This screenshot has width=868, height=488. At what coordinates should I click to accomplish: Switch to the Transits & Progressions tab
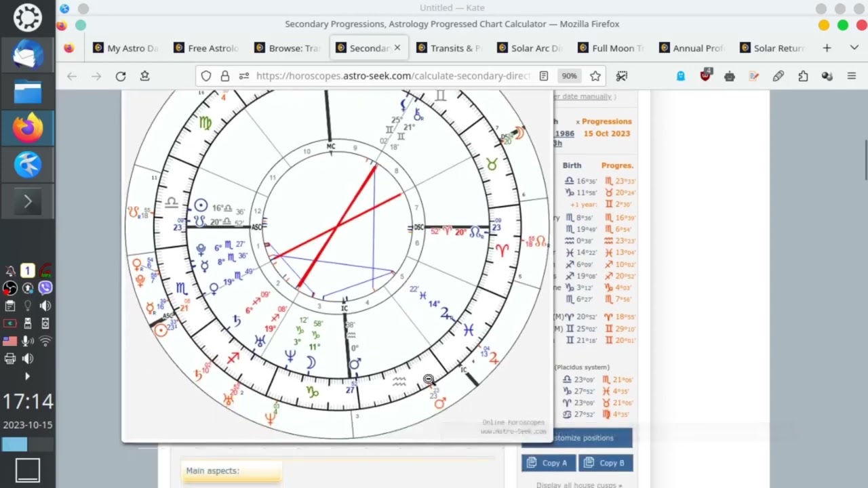pos(449,48)
